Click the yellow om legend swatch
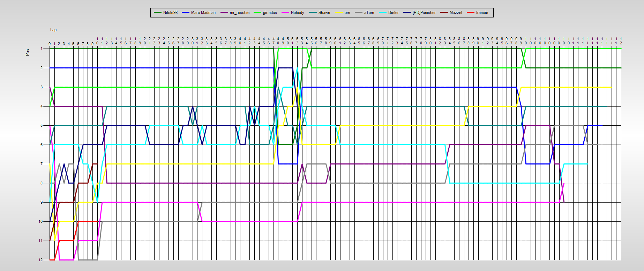The width and height of the screenshot is (644, 271). point(339,13)
